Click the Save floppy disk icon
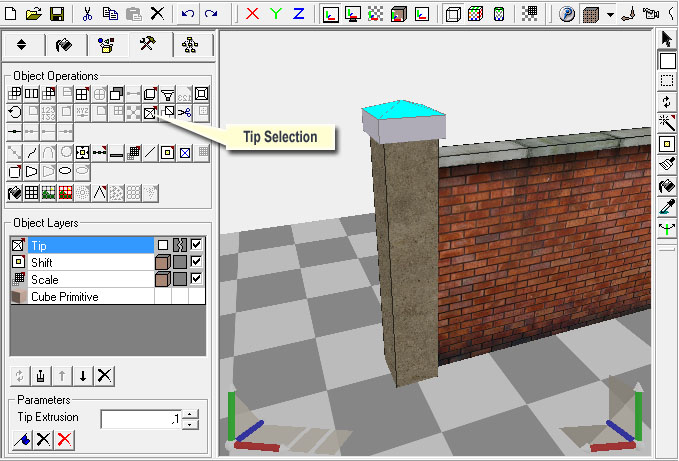Viewport: 679px width, 461px height. click(x=57, y=14)
